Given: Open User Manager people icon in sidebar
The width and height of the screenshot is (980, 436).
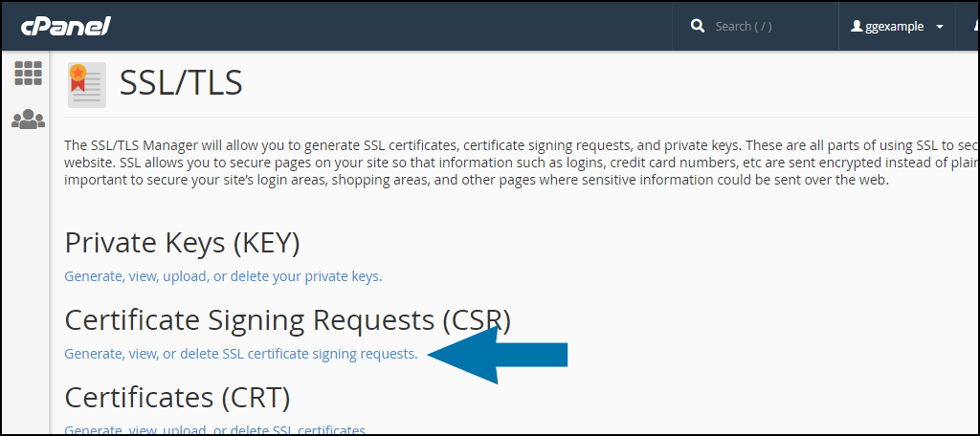Looking at the screenshot, I should (28, 120).
